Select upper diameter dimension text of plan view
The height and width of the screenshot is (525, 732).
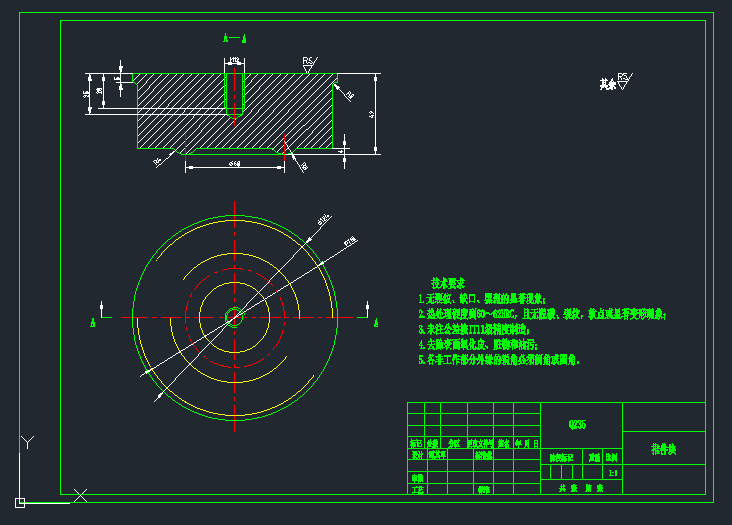point(324,220)
